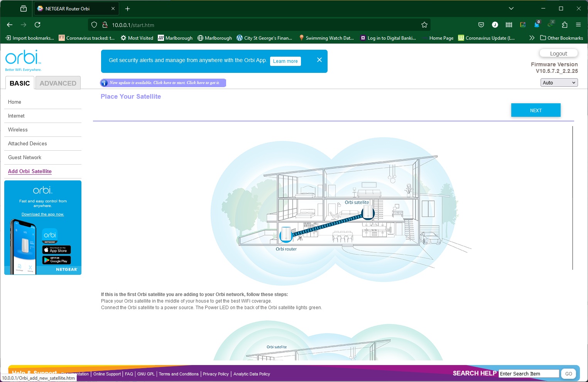Click the address bar showing 10.0.0.1/start.htm
Screen dimensions: 588x382
pyautogui.click(x=259, y=25)
